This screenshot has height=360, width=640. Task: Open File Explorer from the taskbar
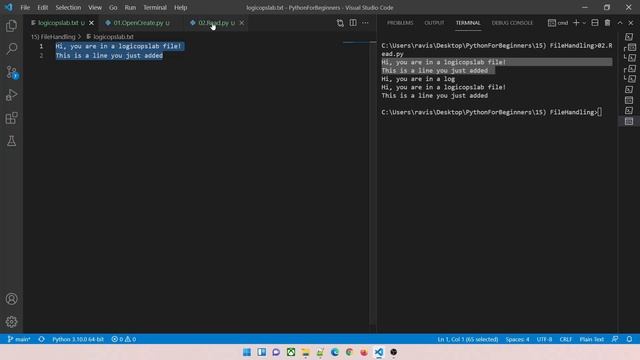305,352
